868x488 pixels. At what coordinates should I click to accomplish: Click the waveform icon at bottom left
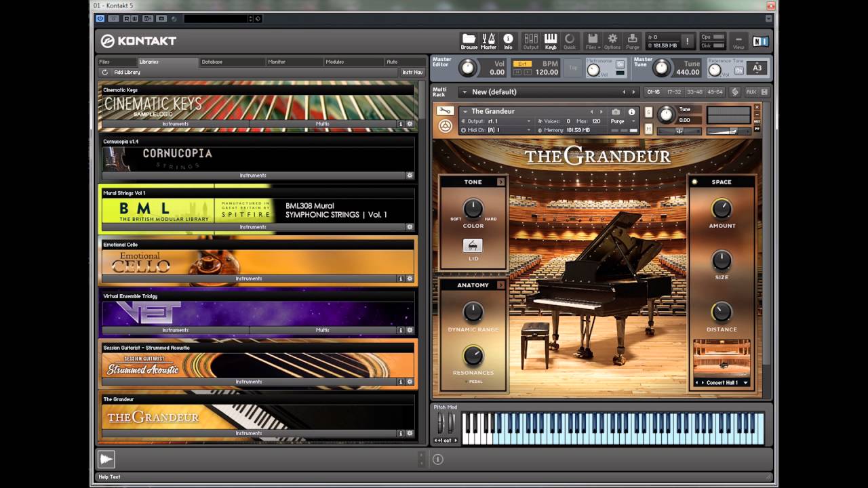pyautogui.click(x=106, y=459)
